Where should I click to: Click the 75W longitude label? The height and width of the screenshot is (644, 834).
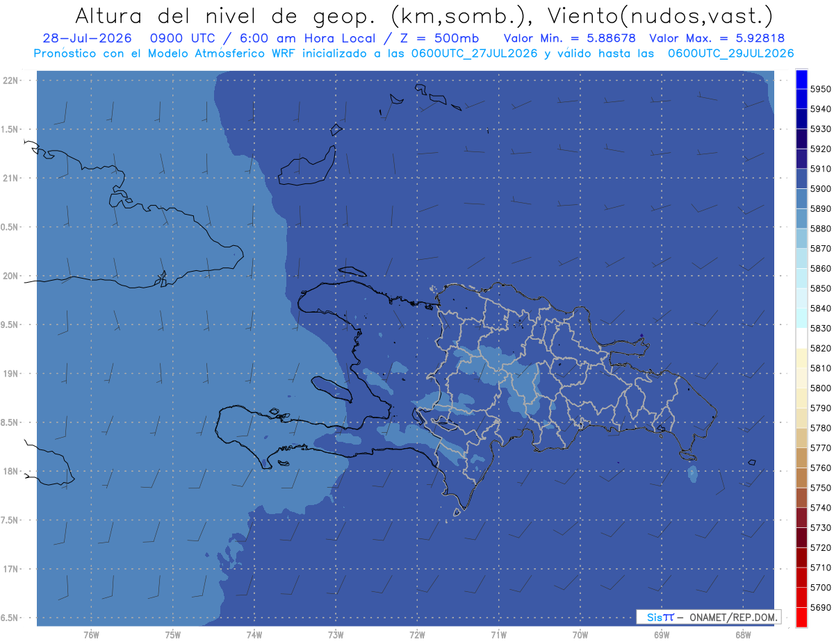(x=172, y=634)
